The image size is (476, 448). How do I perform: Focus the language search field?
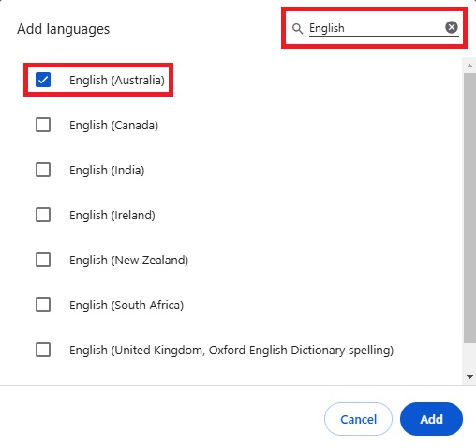(376, 28)
